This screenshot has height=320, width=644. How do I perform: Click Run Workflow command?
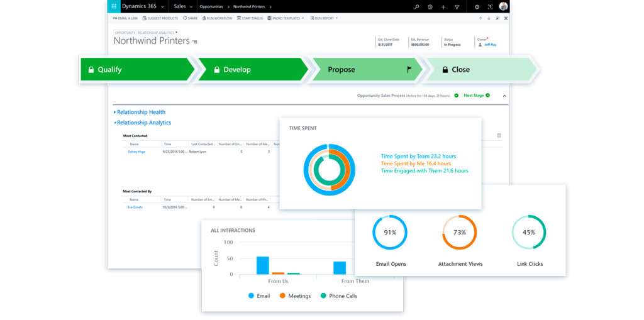tap(217, 18)
